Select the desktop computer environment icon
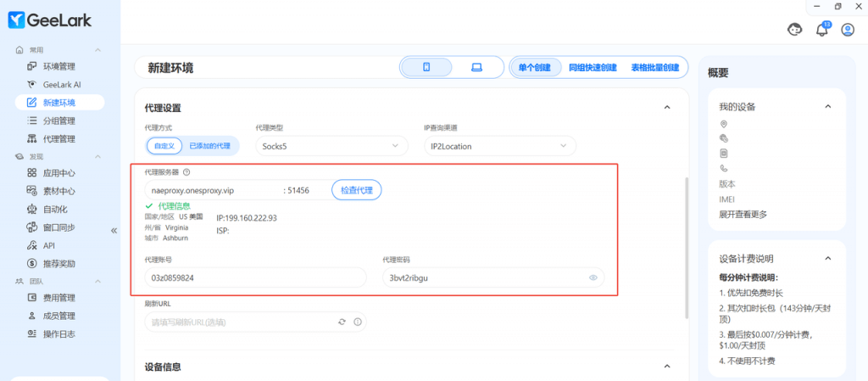 (x=476, y=67)
